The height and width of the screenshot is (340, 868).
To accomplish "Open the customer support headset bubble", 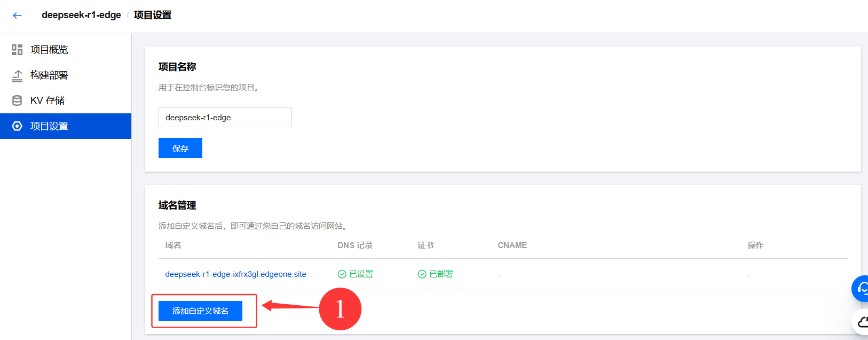I will (x=860, y=289).
